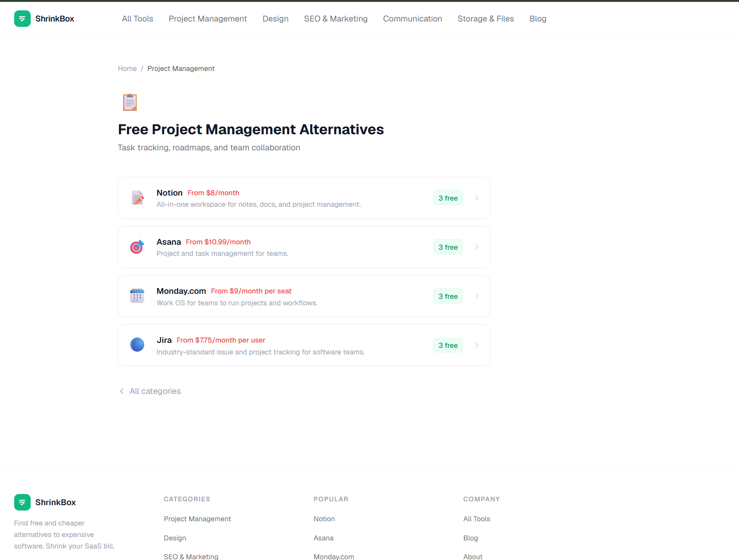Click the Monday.com title link
The height and width of the screenshot is (560, 739).
[181, 291]
